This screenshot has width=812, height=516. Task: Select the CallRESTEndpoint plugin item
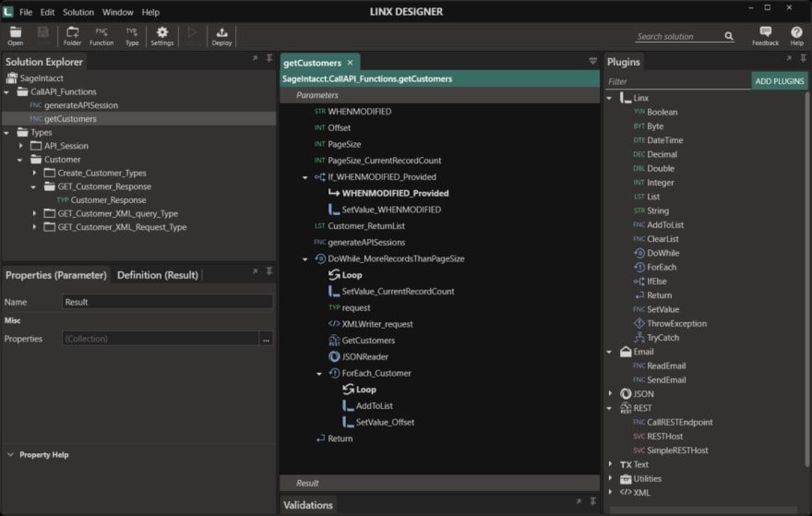pos(673,422)
